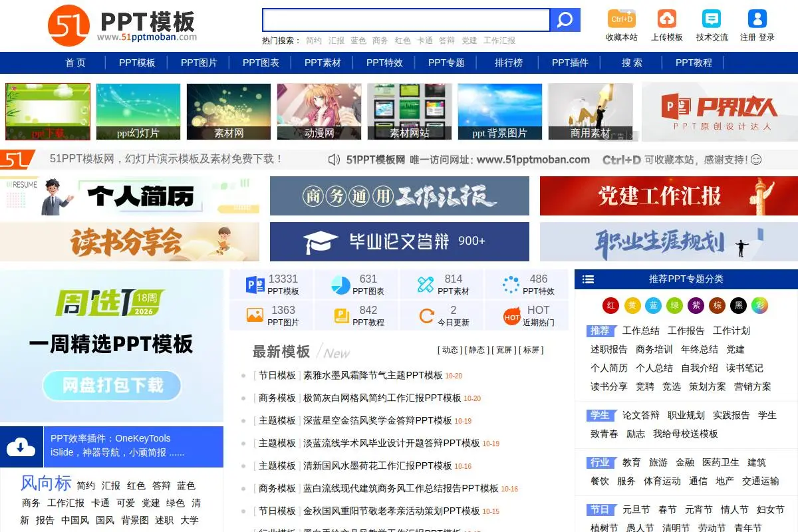Click the 医药卫生 category link
798x532 pixels.
coord(721,462)
